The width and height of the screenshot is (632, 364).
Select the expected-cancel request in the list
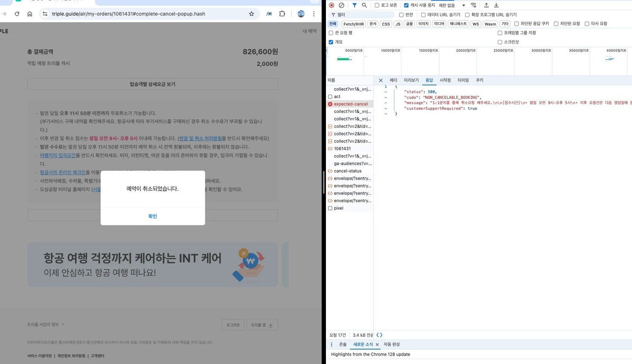click(352, 104)
